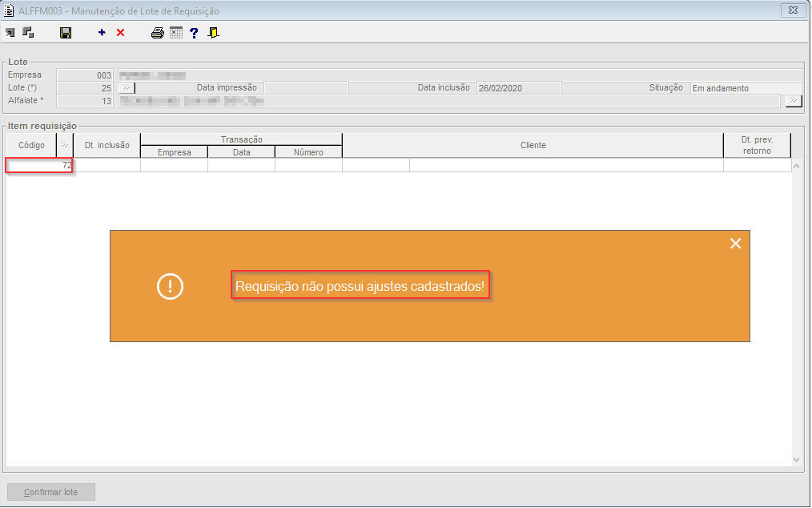The height and width of the screenshot is (508, 812).
Task: Close the orange warning message
Action: point(735,244)
